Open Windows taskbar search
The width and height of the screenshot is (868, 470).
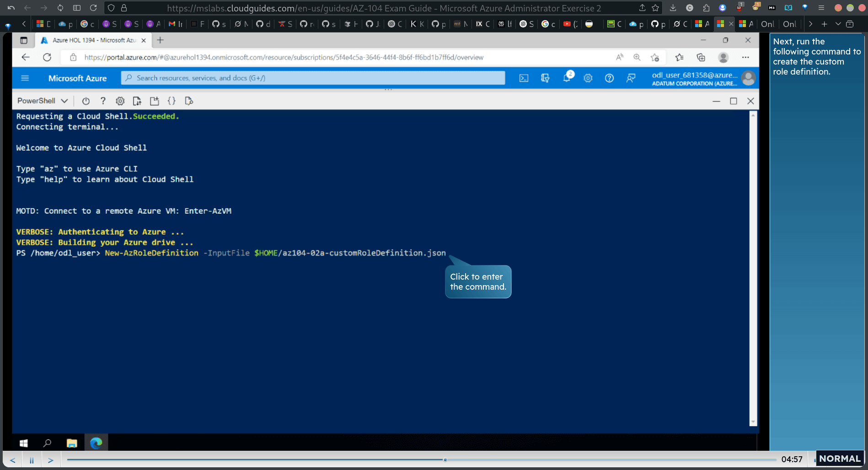[x=47, y=443]
